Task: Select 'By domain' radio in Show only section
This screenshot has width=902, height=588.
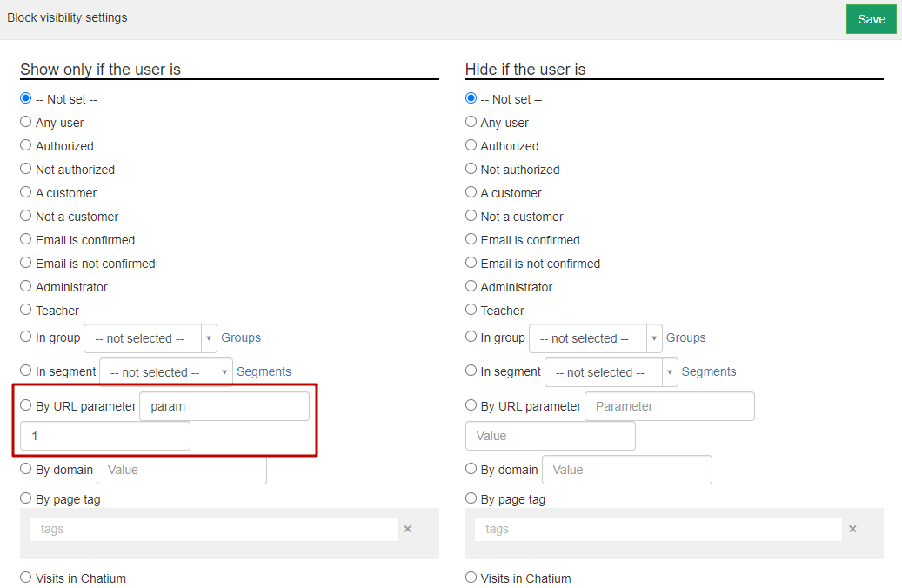Action: pyautogui.click(x=26, y=469)
